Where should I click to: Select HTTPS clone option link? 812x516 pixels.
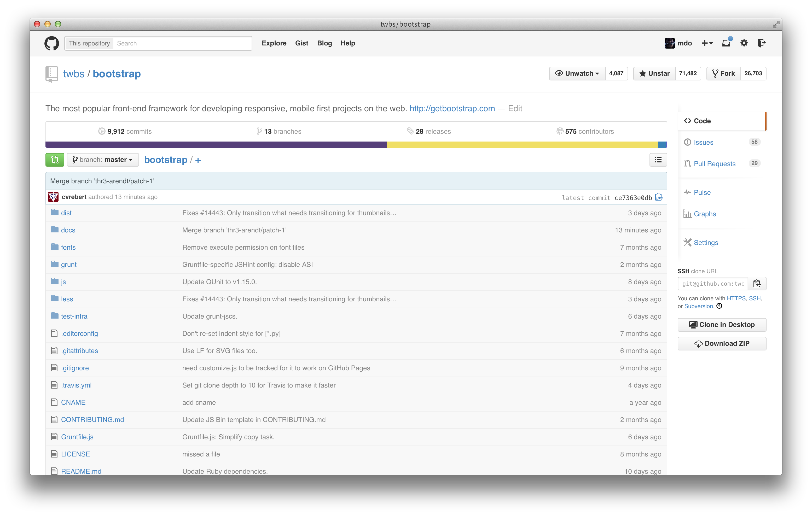pyautogui.click(x=736, y=298)
